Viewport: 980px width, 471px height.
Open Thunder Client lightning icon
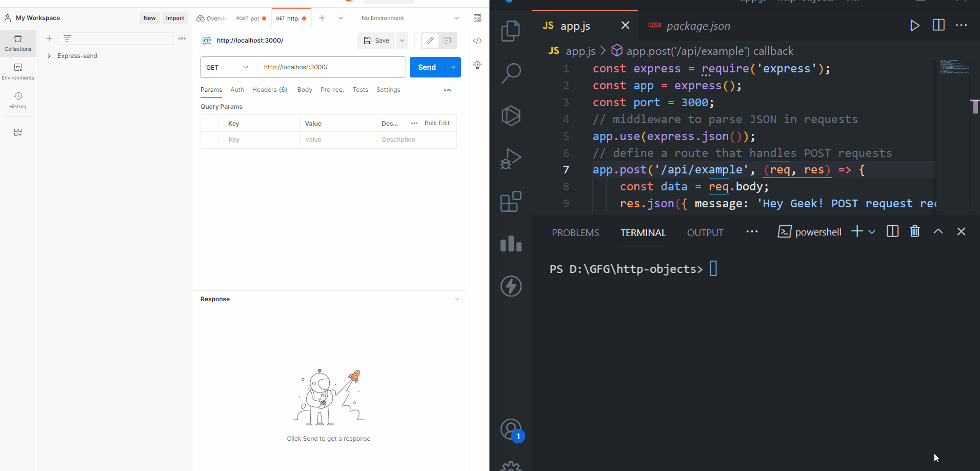[511, 286]
